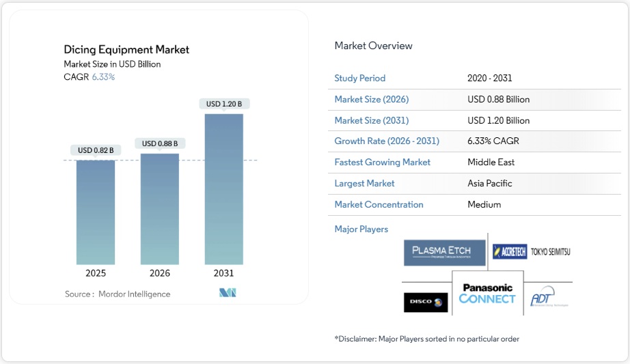Select the Fastest Growing Market row label
Screen dimensions: 630x364
click(x=383, y=163)
